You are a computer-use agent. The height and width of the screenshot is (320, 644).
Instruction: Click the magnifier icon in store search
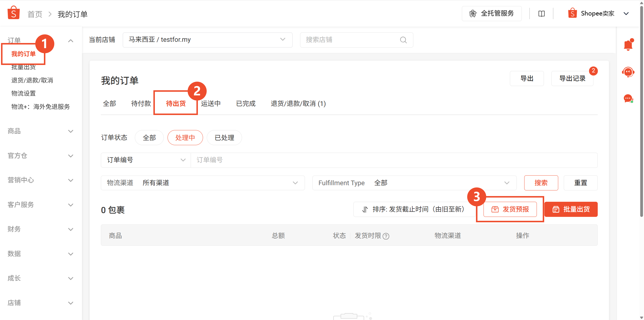point(403,40)
